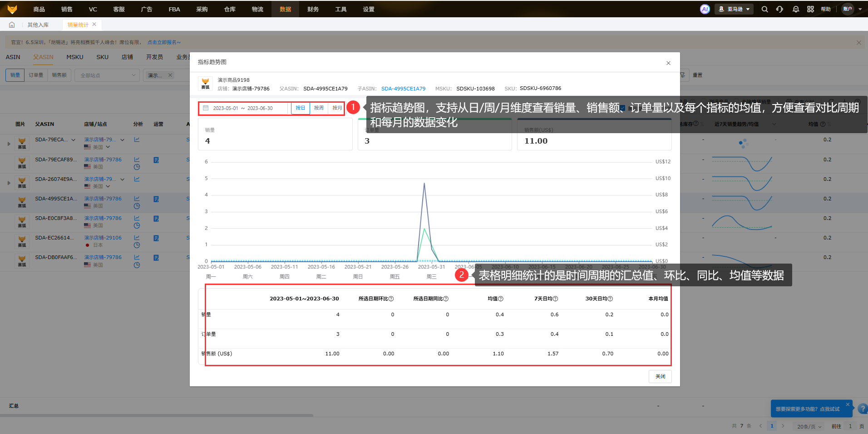The height and width of the screenshot is (434, 868).
Task: Open the 数据 menu in top navigation
Action: pos(285,9)
